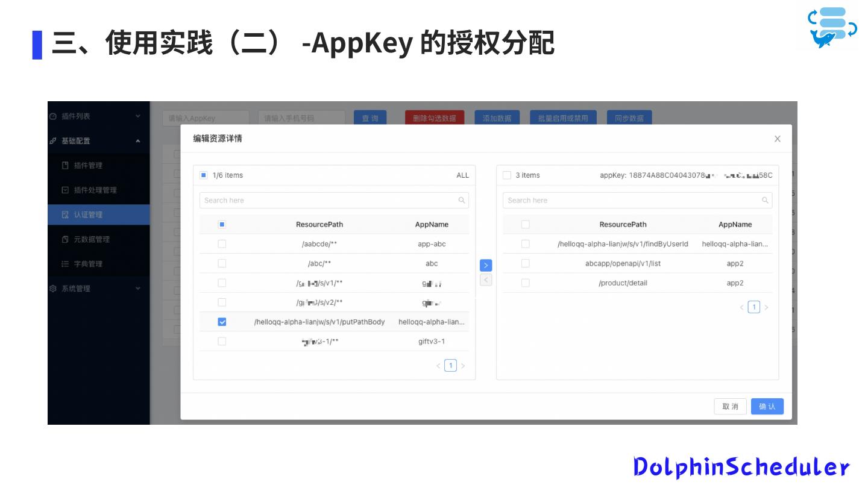Viewport: 868px width, 488px height.
Task: Focus the 请输入手机号码 input field
Action: pyautogui.click(x=301, y=118)
